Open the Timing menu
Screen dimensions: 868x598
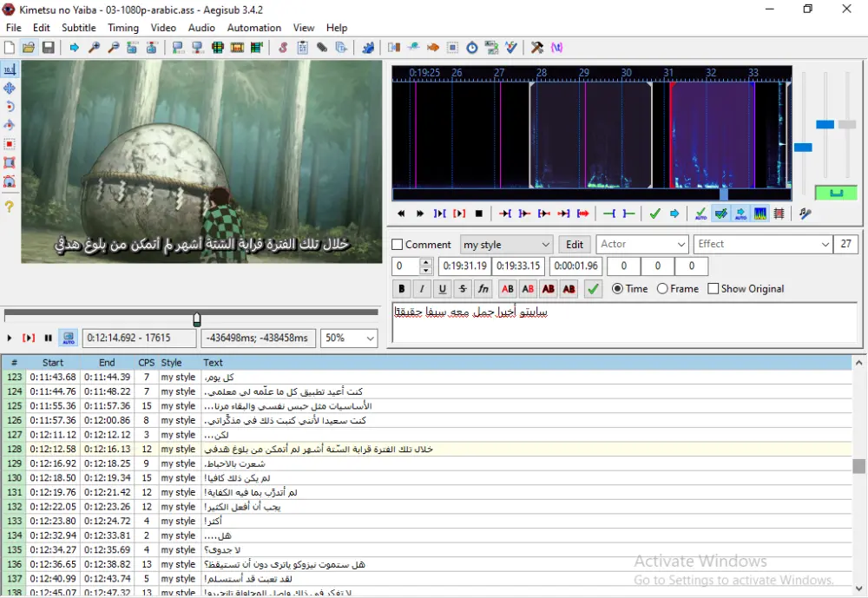[x=123, y=28]
